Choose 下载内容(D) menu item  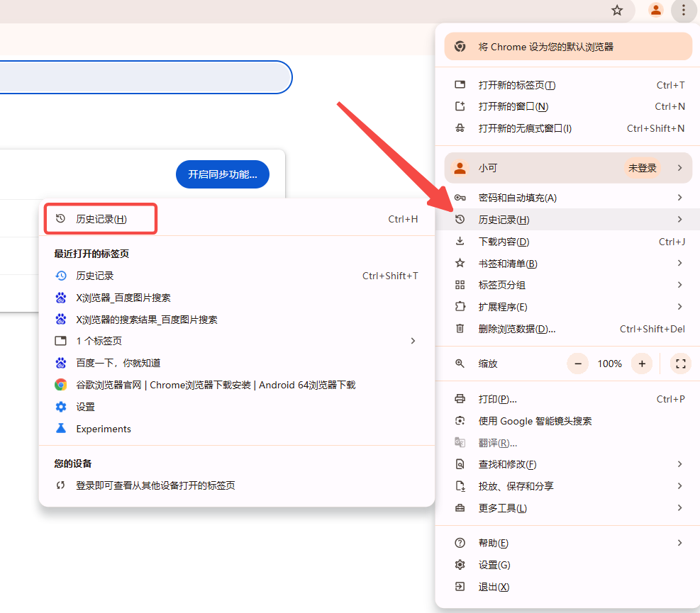pos(568,242)
